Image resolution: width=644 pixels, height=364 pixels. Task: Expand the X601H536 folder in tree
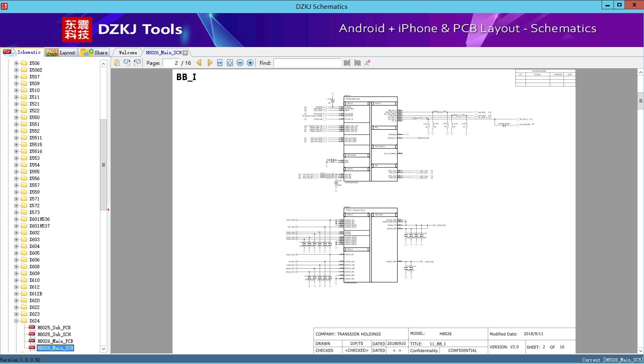pos(16,219)
